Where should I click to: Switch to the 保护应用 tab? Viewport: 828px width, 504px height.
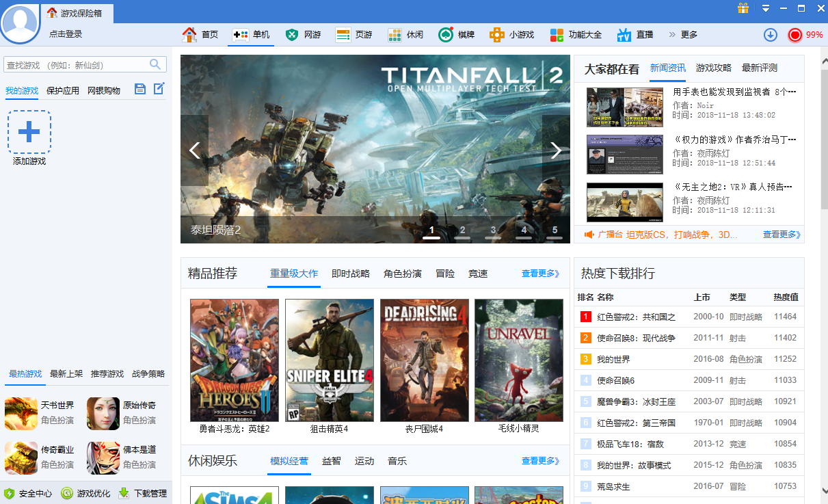[63, 90]
